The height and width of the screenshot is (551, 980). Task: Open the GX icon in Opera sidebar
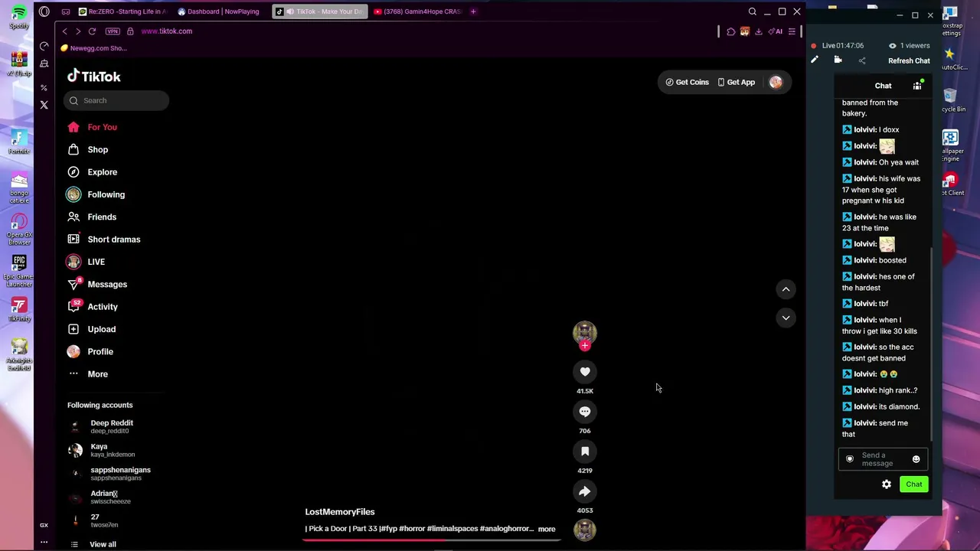[x=44, y=525]
